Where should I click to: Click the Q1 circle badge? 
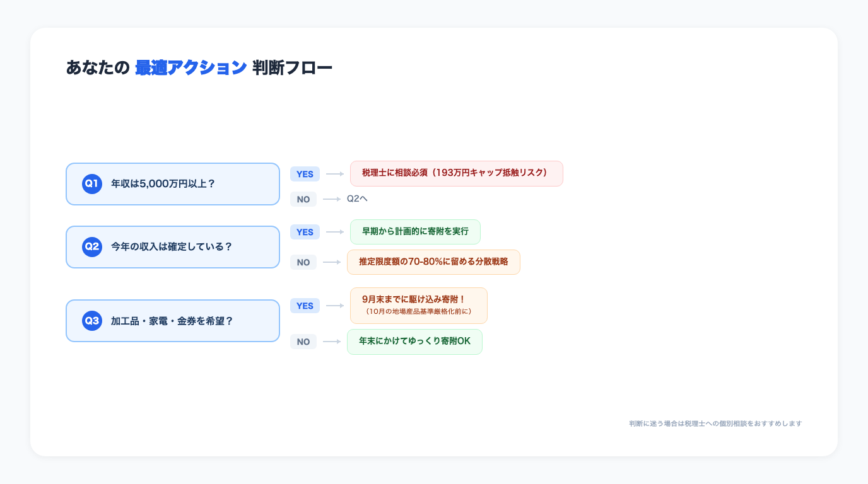[92, 184]
